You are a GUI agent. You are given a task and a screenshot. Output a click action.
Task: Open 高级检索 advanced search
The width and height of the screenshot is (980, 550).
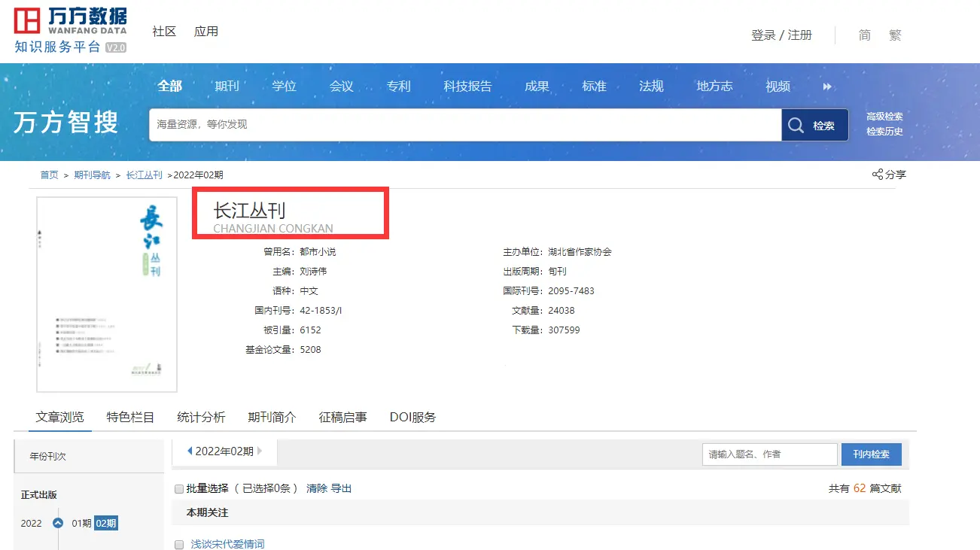pyautogui.click(x=884, y=117)
